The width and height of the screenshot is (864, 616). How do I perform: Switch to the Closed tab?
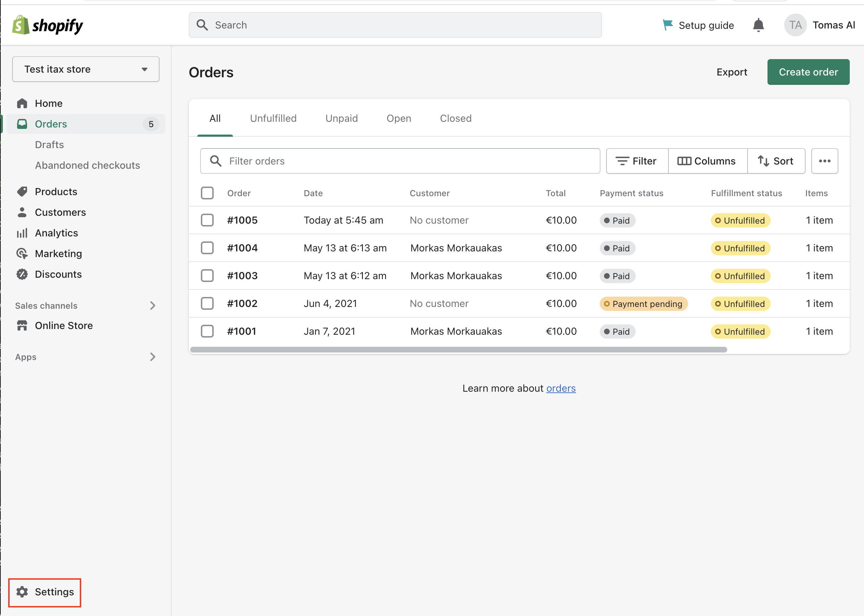[456, 118]
